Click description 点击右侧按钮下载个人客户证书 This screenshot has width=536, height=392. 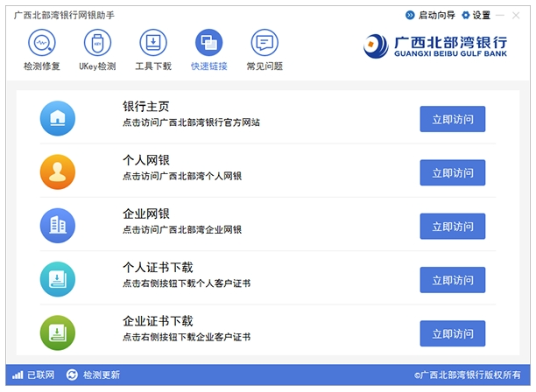coord(187,283)
